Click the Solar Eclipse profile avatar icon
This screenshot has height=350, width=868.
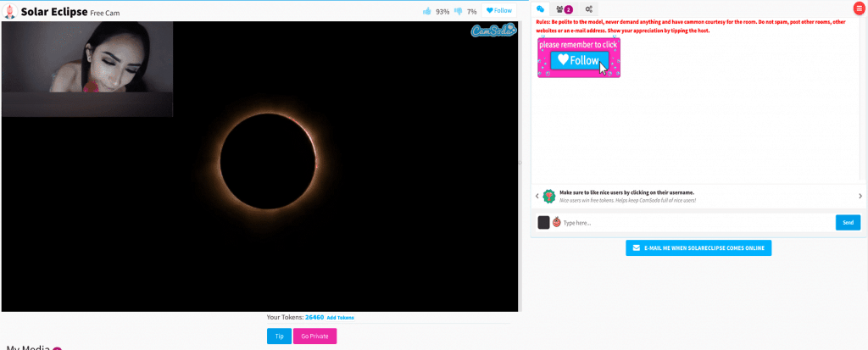(10, 11)
